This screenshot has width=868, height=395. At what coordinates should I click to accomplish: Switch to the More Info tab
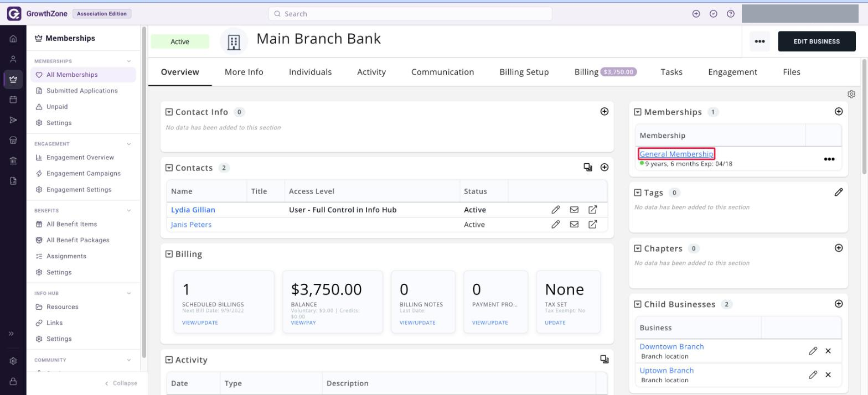point(244,72)
